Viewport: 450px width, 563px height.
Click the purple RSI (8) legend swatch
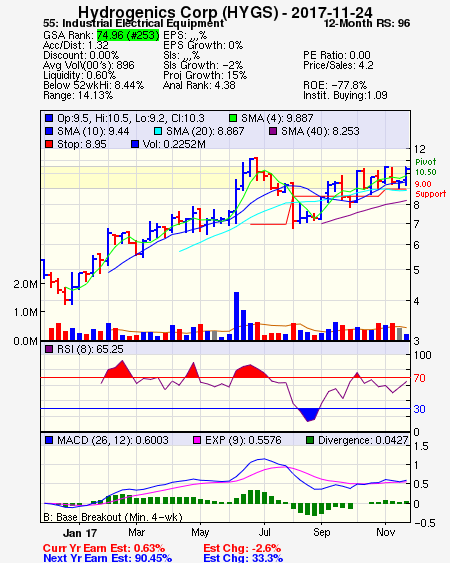(x=49, y=349)
